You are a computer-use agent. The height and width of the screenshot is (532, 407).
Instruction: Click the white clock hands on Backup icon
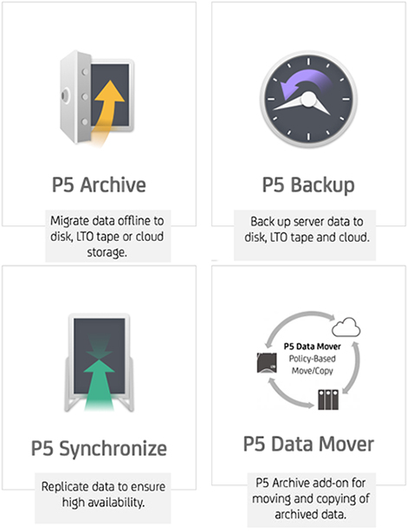point(302,105)
